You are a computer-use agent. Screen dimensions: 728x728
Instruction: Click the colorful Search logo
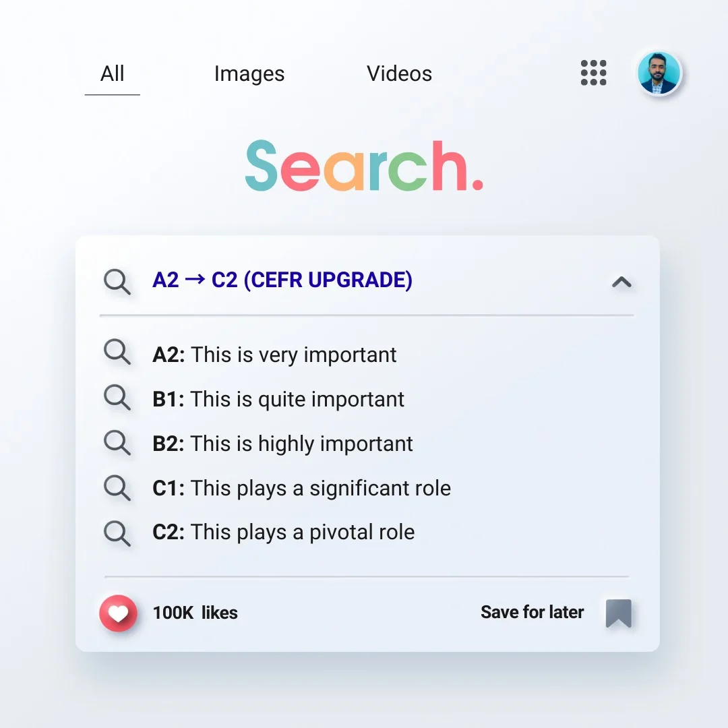tap(364, 166)
